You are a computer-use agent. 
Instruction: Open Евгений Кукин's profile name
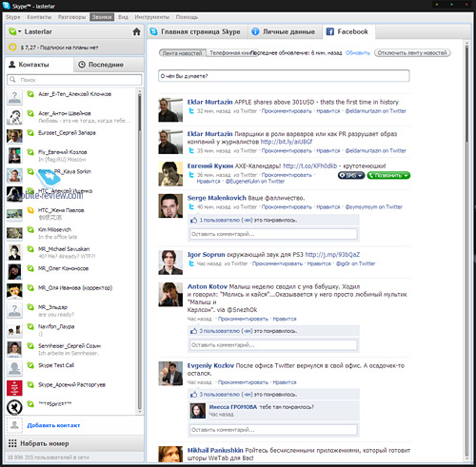tap(210, 166)
